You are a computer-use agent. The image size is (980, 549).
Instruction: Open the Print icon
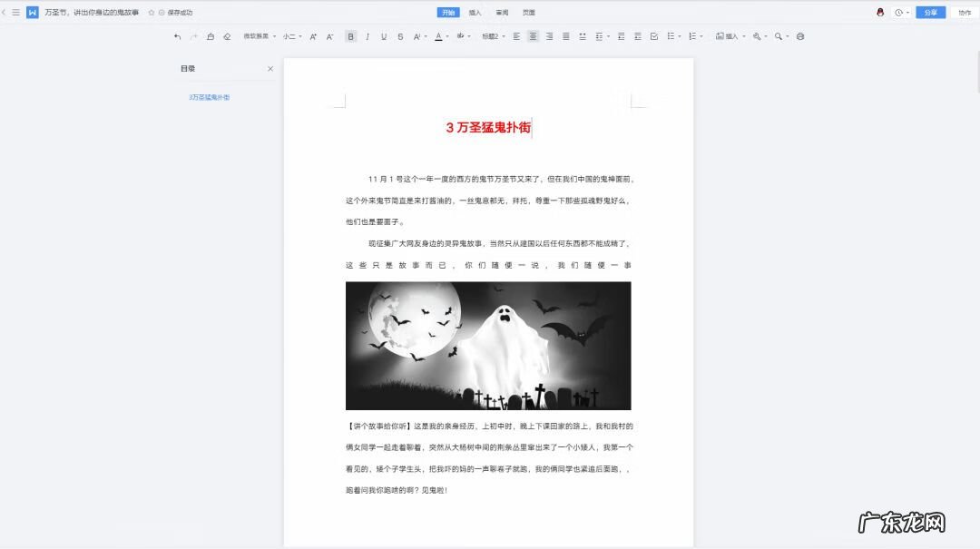coord(799,36)
